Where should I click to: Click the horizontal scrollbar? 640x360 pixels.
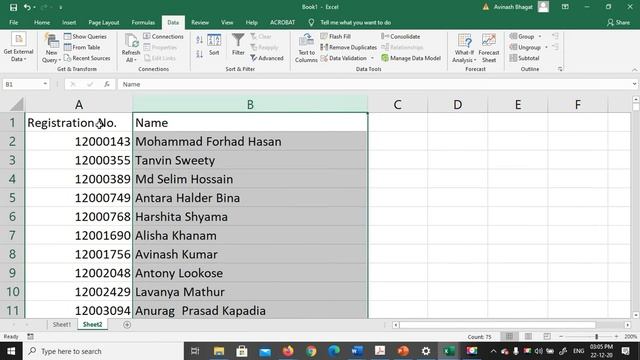[x=497, y=325]
